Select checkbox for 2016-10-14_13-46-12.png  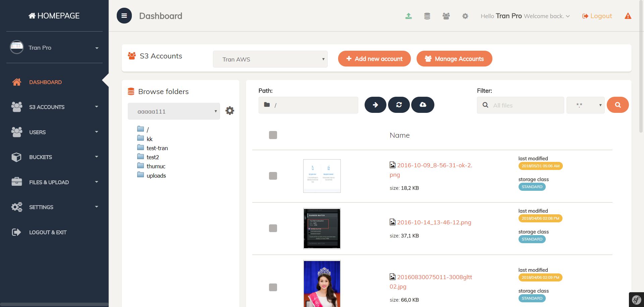(273, 228)
